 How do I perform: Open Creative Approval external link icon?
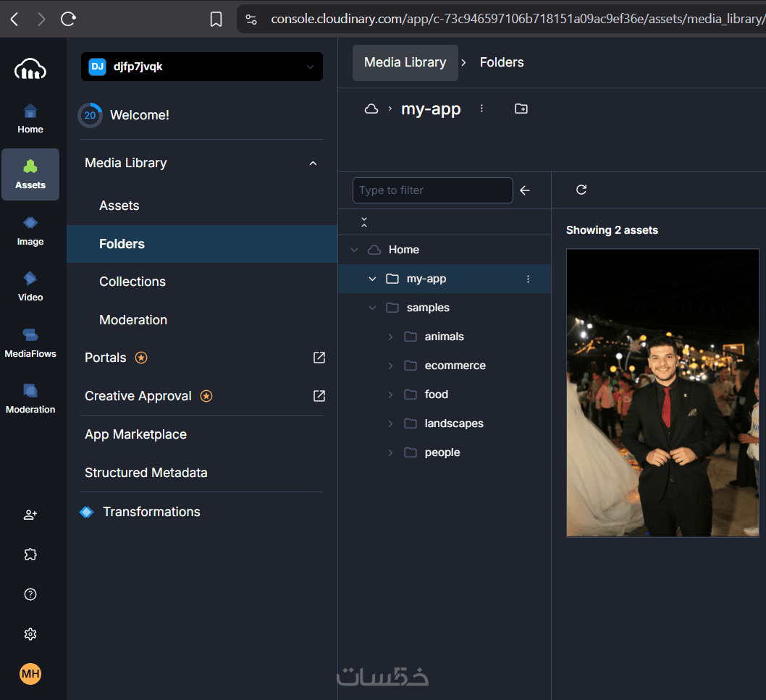click(x=319, y=396)
